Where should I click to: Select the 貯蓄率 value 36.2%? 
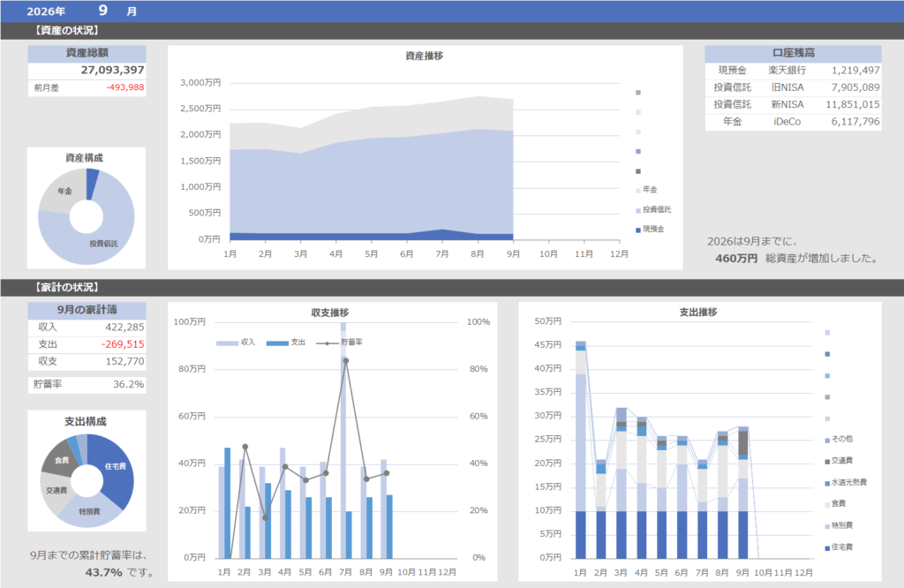pyautogui.click(x=129, y=385)
